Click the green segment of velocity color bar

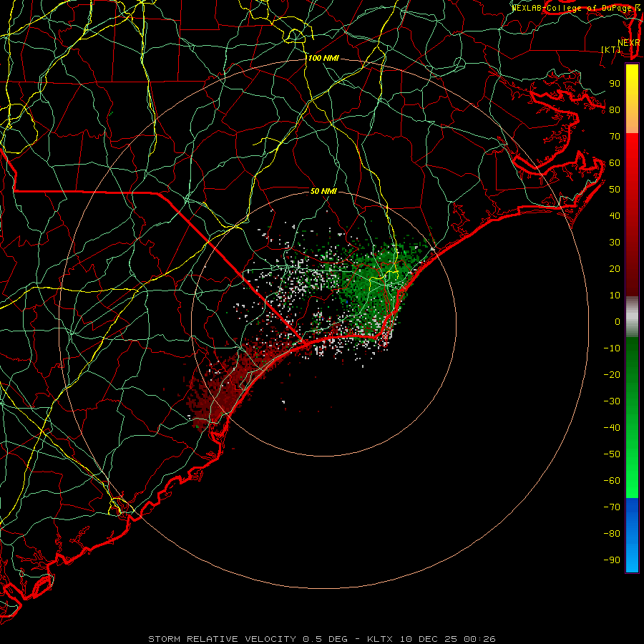coord(632,418)
